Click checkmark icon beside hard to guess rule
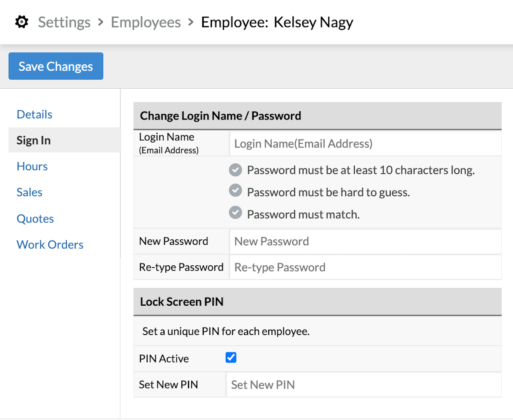513x420 pixels. (235, 191)
